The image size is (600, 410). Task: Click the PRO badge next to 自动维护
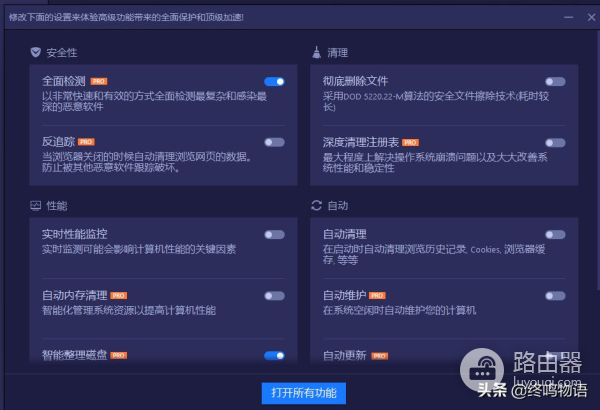(377, 296)
